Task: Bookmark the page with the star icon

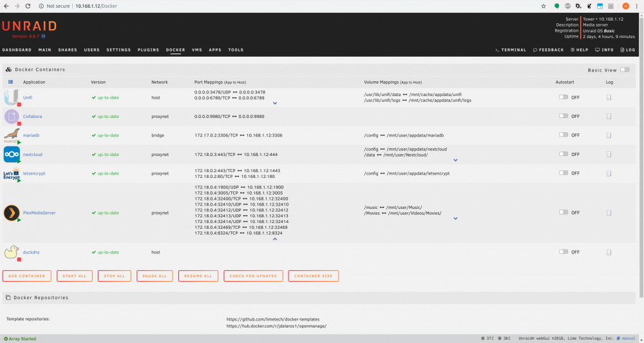Action: click(x=544, y=6)
